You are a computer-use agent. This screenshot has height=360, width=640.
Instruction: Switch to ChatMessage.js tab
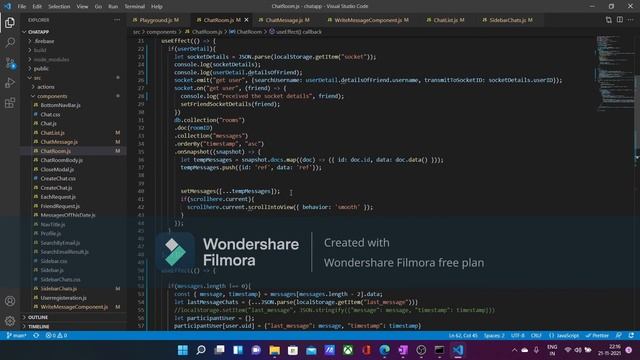pyautogui.click(x=287, y=20)
